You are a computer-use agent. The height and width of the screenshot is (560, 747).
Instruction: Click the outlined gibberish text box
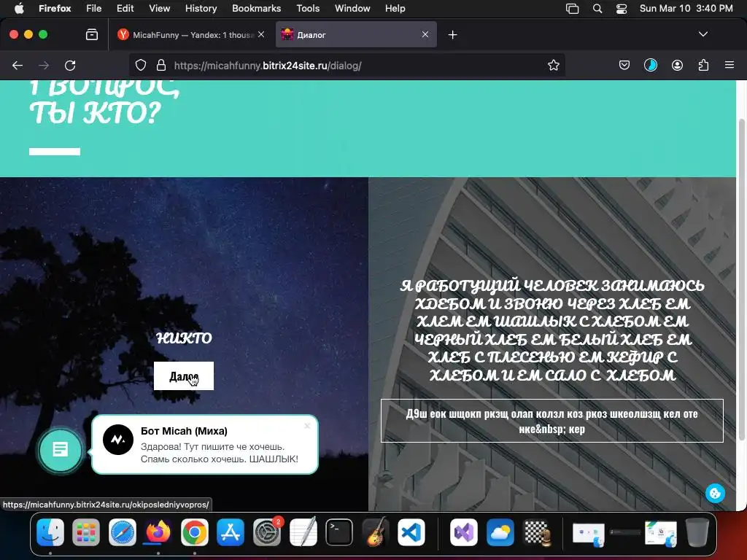pos(552,421)
